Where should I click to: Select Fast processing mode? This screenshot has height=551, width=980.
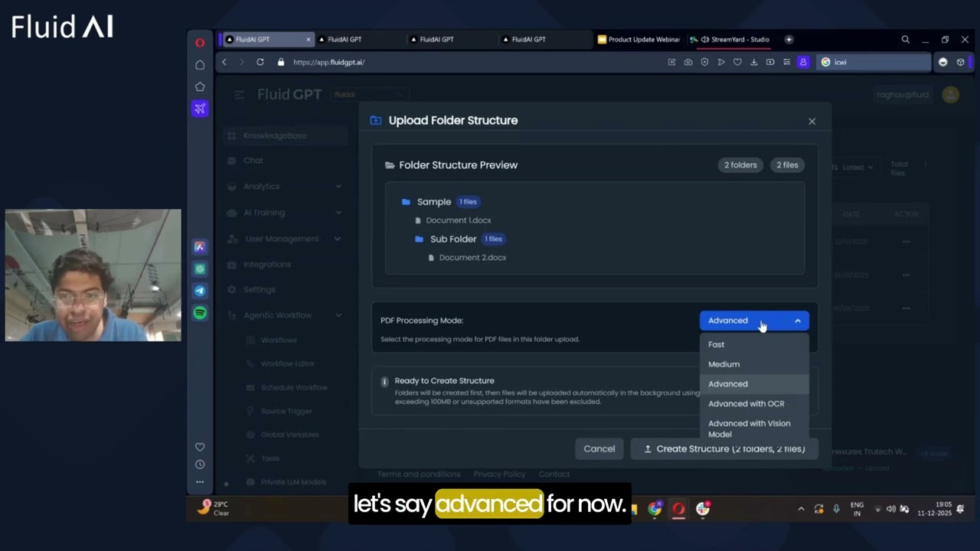[x=754, y=344]
